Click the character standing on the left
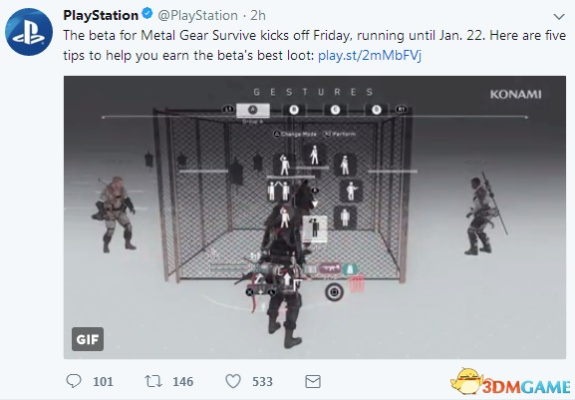575x400 pixels. (x=115, y=214)
